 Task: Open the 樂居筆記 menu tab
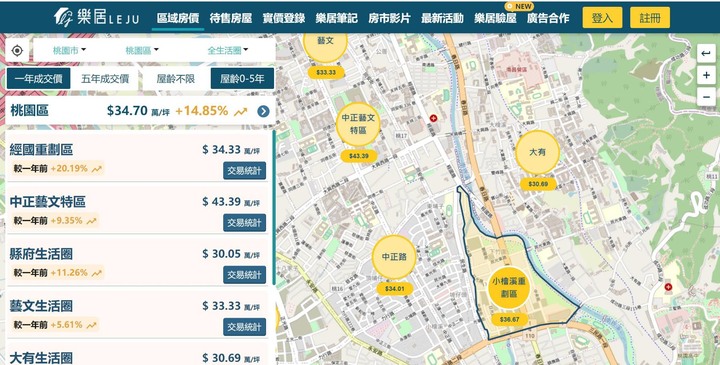click(x=337, y=18)
